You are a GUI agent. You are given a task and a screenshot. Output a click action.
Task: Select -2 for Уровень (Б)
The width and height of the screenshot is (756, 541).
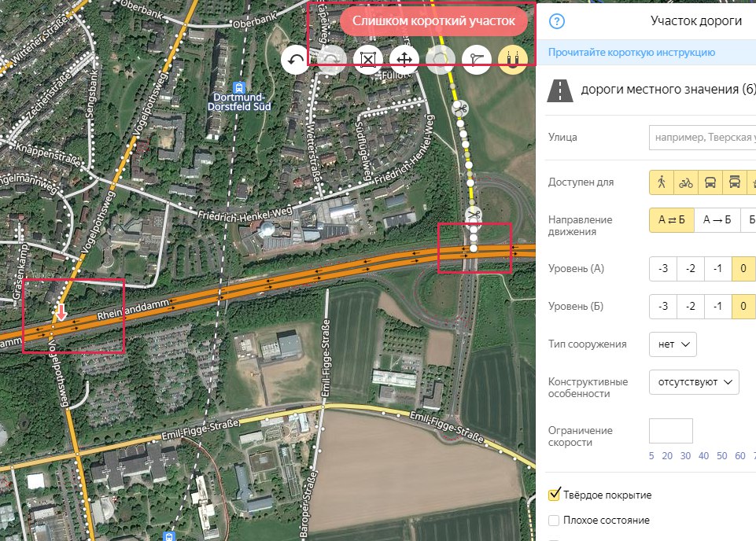[x=691, y=307]
